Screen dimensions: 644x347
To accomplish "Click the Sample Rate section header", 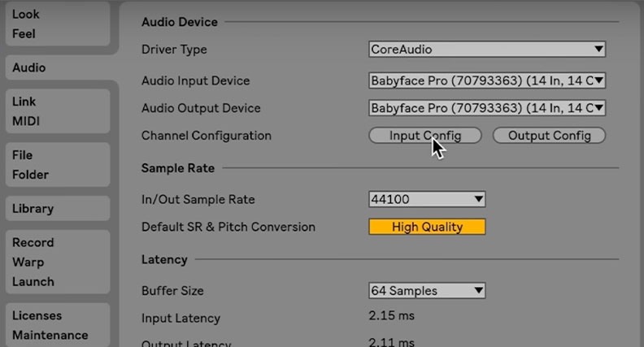I will point(178,168).
